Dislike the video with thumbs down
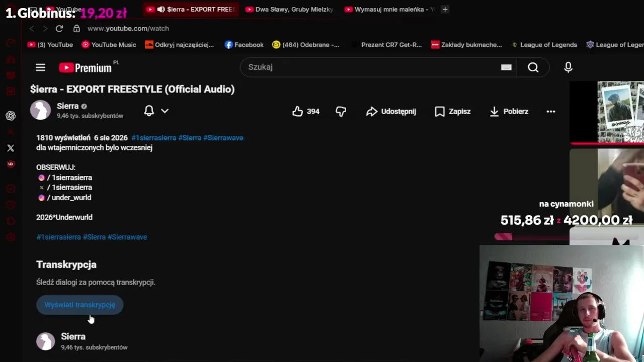The image size is (644, 362). pyautogui.click(x=341, y=111)
